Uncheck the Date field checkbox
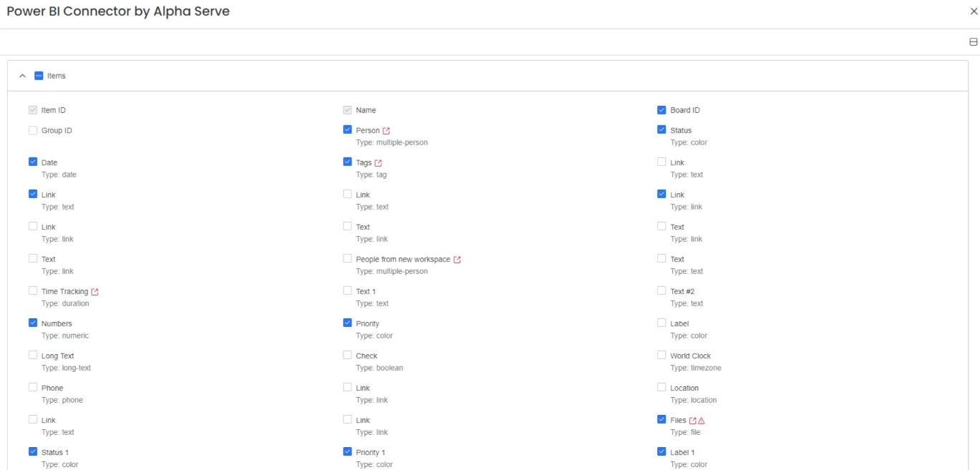The height and width of the screenshot is (470, 980). coord(33,162)
